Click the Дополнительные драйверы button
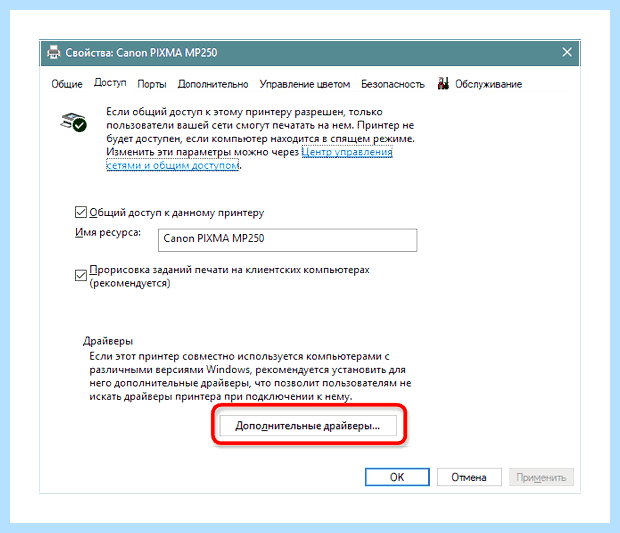The image size is (620, 533). 308,426
